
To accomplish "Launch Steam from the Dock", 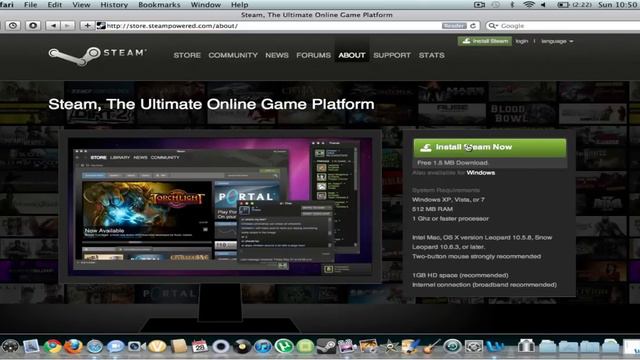I will pyautogui.click(x=326, y=347).
